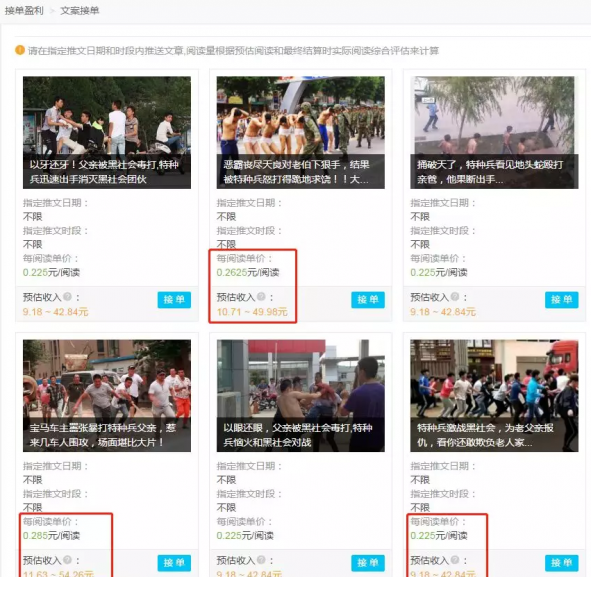
Task: Click 0.225元/阅读 on the 以牙还牙 card
Action: coord(51,272)
